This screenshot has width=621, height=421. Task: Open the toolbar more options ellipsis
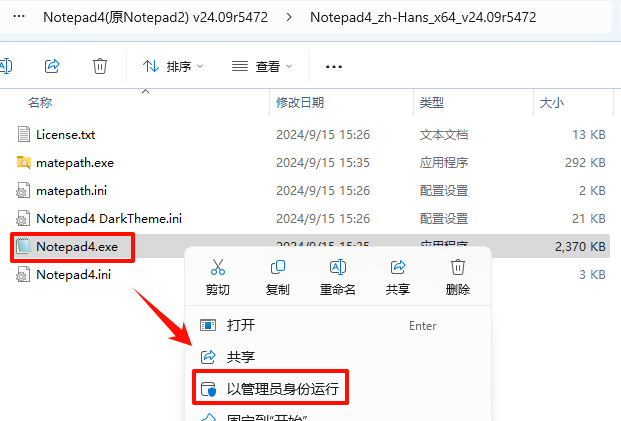(x=334, y=67)
